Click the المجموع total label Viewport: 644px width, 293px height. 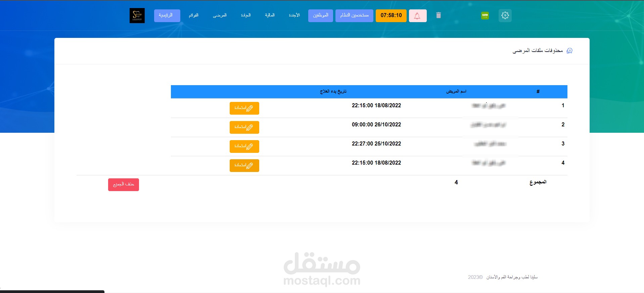pyautogui.click(x=538, y=182)
